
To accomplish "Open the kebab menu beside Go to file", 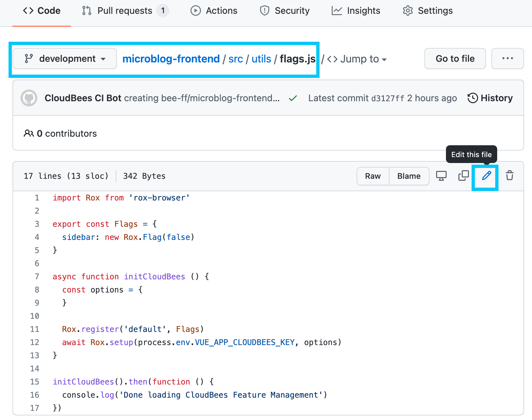I will tap(507, 58).
